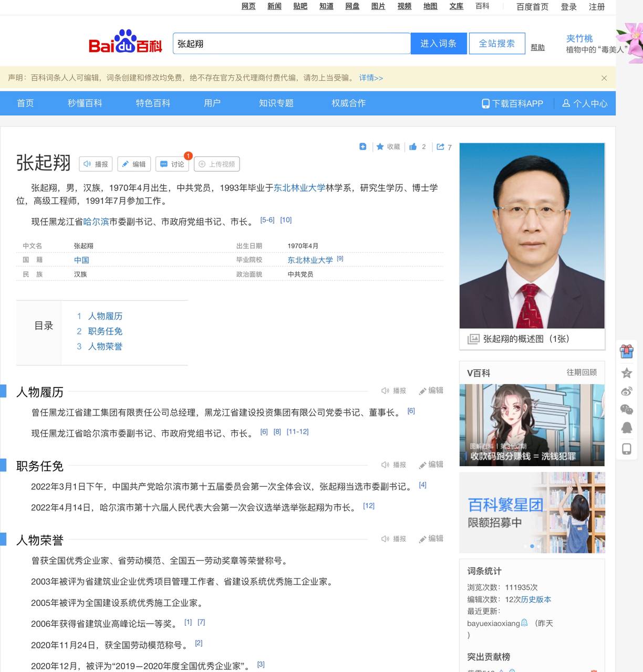Jump to 人物荣誉 in table of contents
The image size is (643, 672).
click(105, 346)
